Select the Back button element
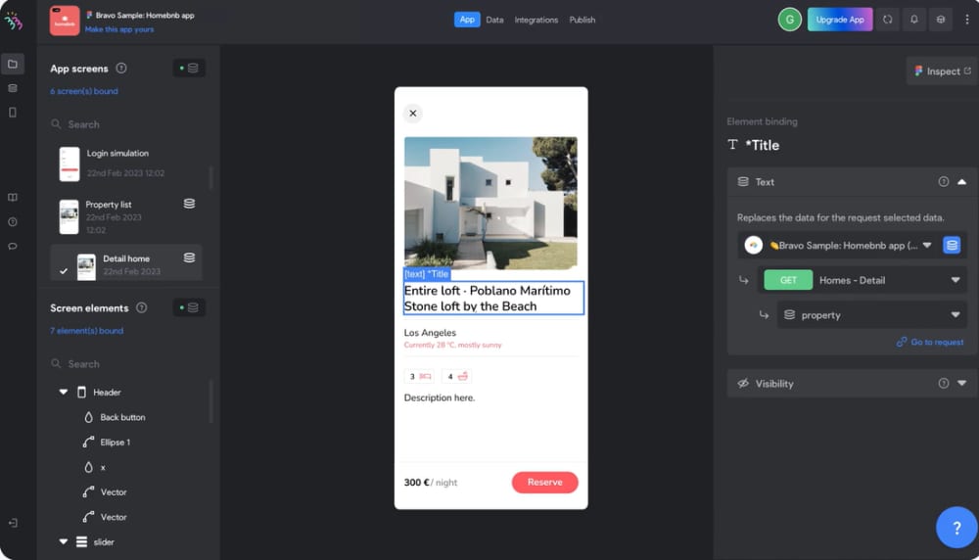 pos(122,417)
